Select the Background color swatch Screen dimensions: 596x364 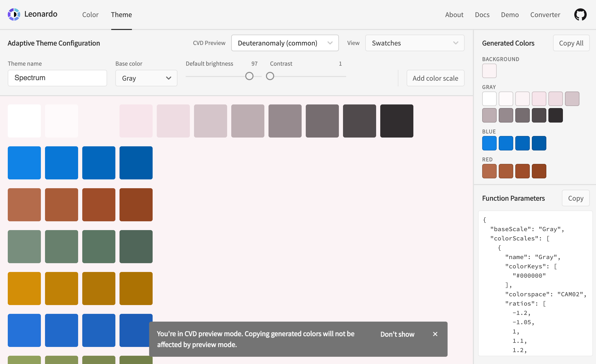(x=489, y=71)
